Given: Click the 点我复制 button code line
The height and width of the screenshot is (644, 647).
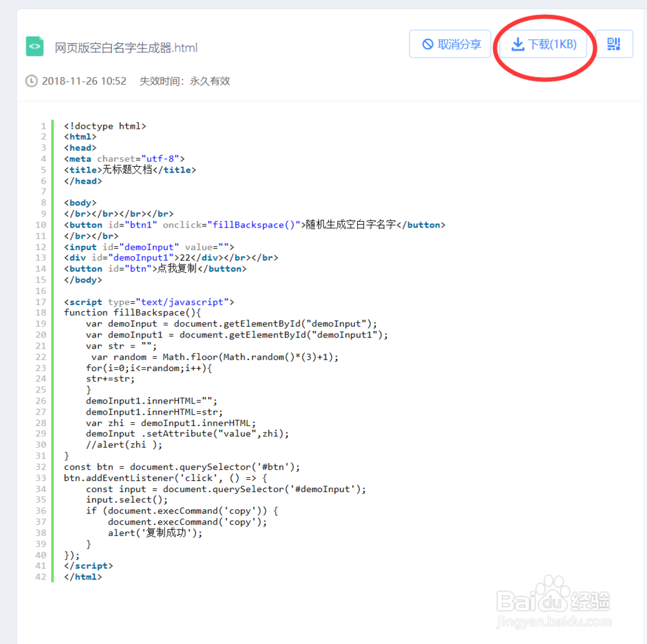Looking at the screenshot, I should tap(155, 269).
